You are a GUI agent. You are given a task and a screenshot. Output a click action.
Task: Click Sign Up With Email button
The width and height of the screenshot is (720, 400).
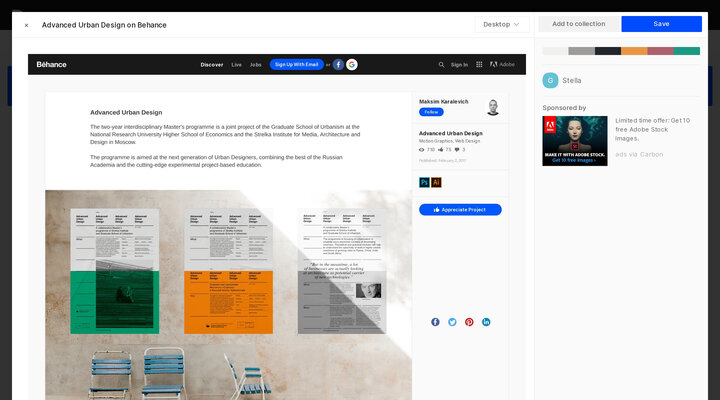coord(297,64)
